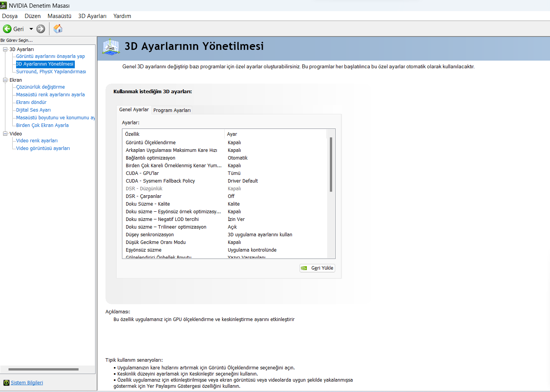Open the Geri history dropdown arrow
Viewport: 550px width, 392px height.
pyautogui.click(x=31, y=29)
